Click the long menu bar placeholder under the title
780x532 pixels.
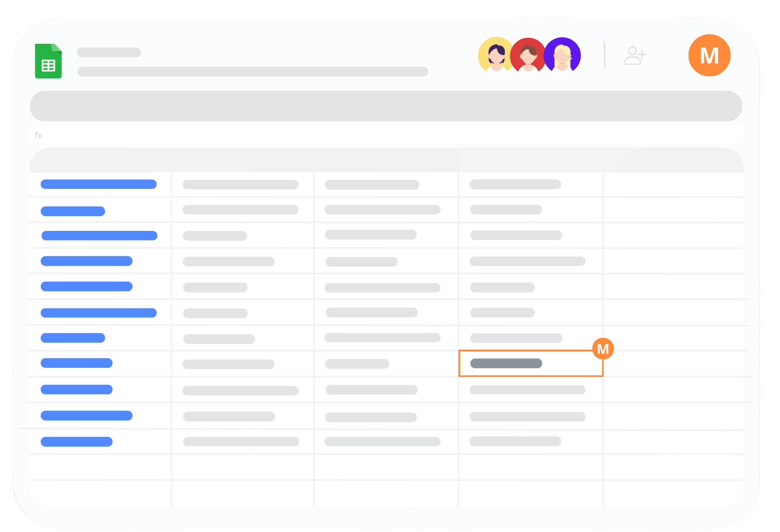253,71
